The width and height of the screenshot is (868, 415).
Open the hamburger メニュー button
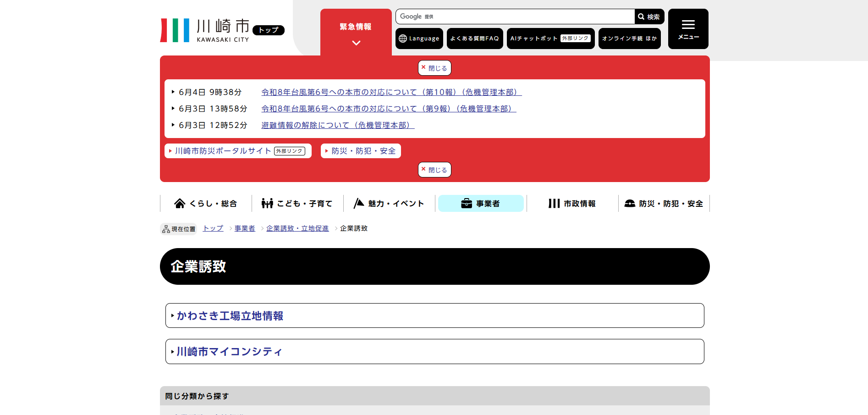pos(688,29)
